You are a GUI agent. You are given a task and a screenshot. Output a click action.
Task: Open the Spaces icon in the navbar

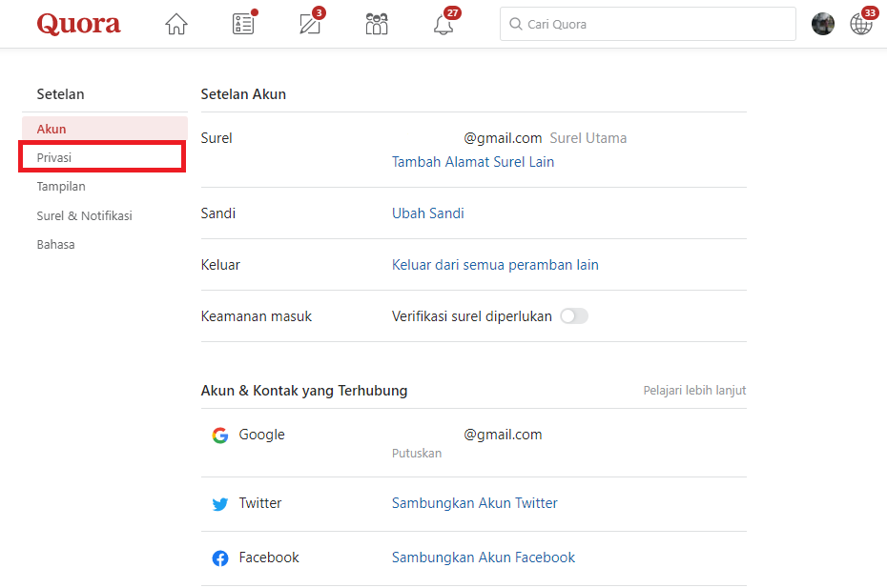pos(376,23)
